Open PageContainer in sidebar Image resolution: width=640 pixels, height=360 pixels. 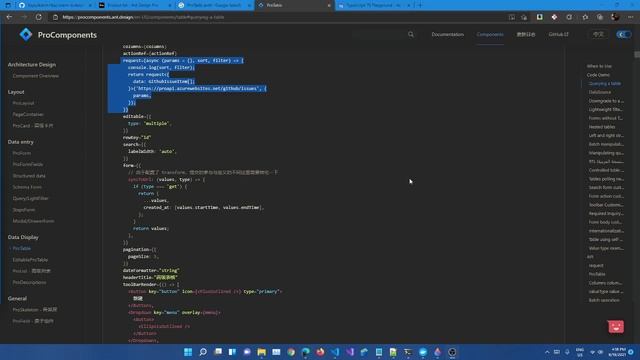click(x=28, y=115)
